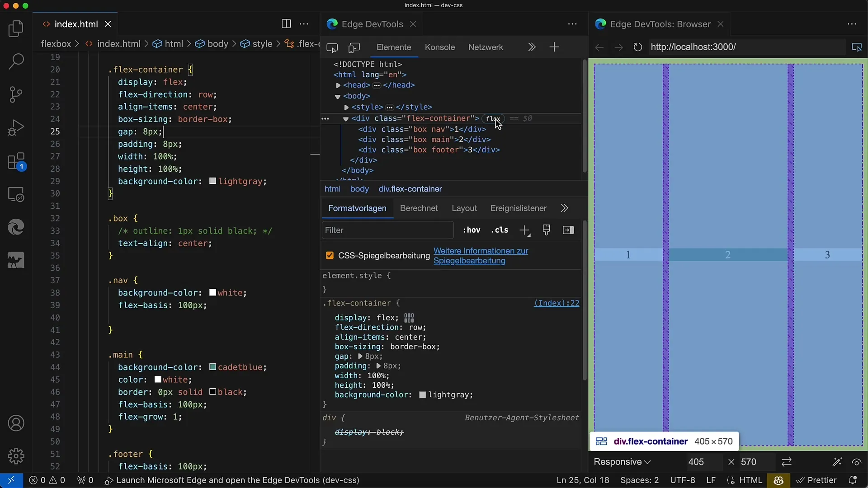
Task: Click Prettier status bar button
Action: (x=816, y=480)
